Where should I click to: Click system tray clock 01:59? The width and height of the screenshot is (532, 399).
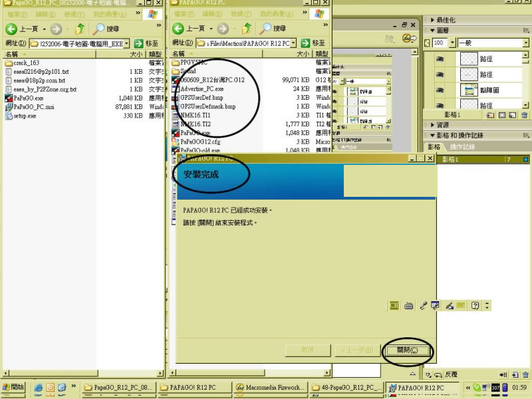[519, 387]
